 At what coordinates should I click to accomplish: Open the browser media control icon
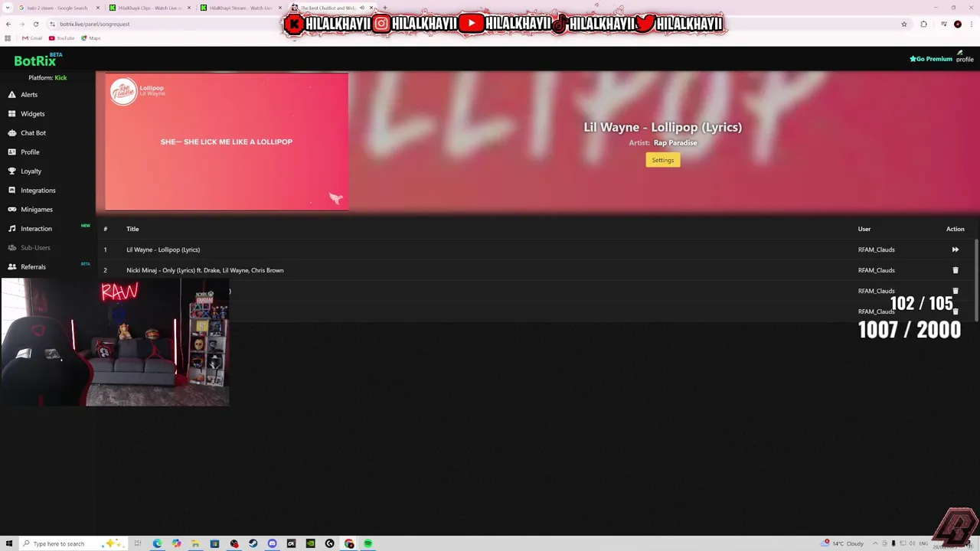pyautogui.click(x=943, y=24)
